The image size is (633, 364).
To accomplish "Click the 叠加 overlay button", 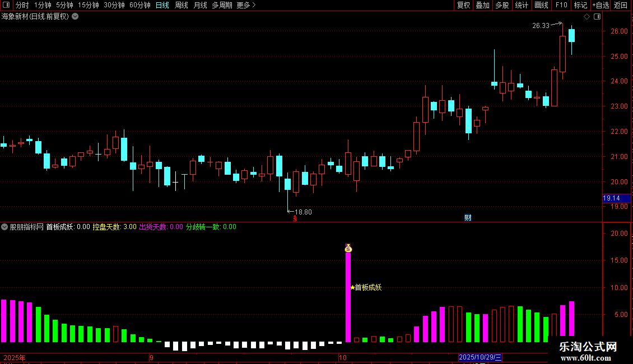I will coord(482,5).
